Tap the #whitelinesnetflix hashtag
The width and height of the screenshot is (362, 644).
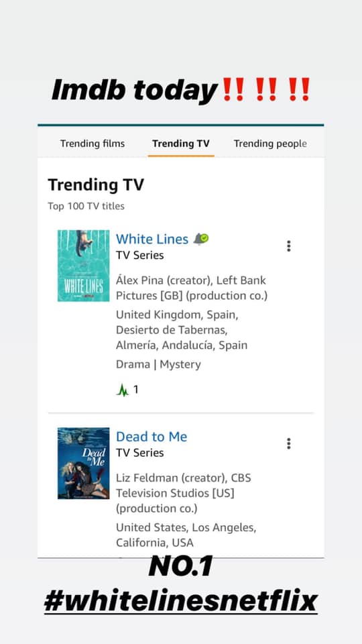[x=181, y=602]
